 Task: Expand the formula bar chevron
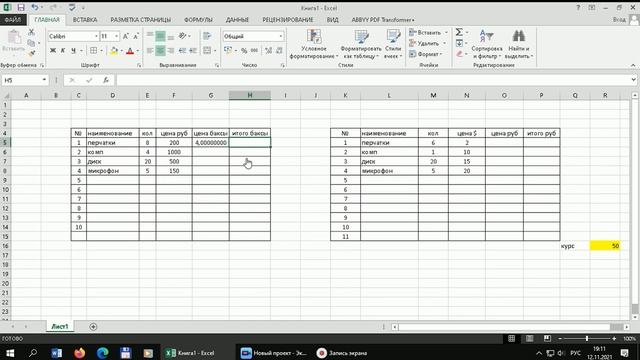click(633, 80)
